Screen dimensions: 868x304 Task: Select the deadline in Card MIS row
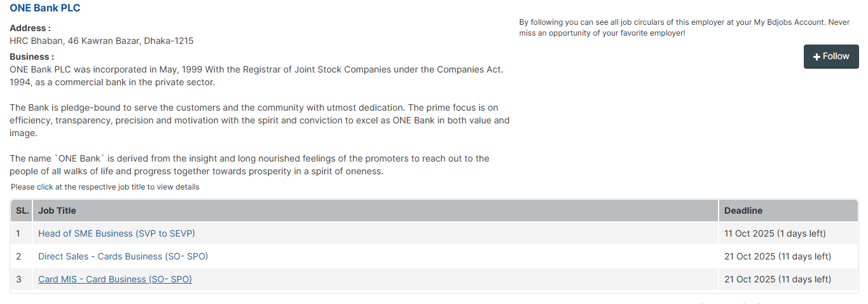(x=777, y=279)
